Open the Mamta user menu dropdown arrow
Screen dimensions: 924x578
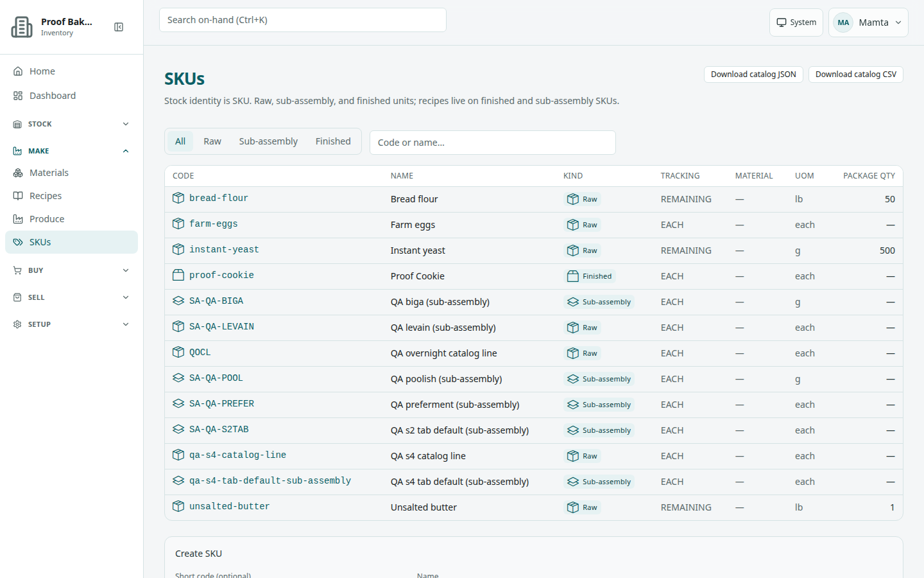point(898,22)
